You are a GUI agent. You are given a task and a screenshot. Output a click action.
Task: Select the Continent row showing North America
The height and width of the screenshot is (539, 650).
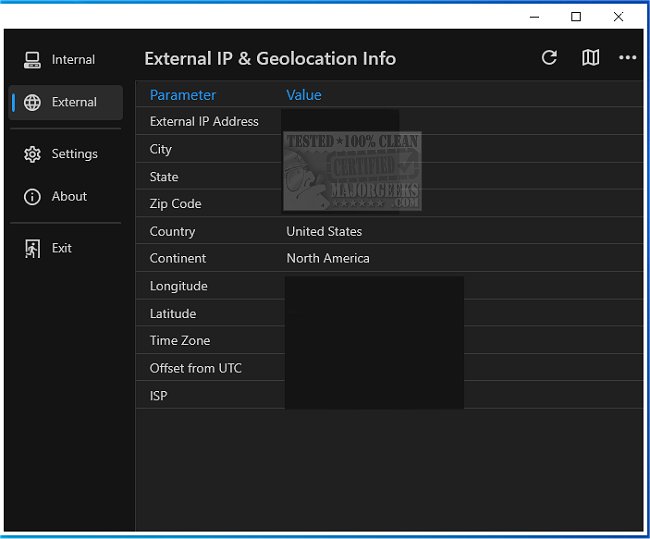click(328, 258)
